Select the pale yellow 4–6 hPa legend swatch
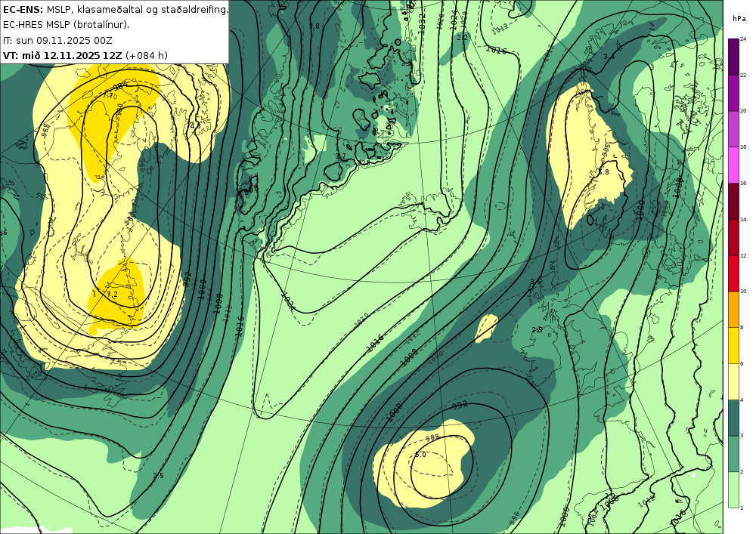This screenshot has width=756, height=534. (733, 381)
